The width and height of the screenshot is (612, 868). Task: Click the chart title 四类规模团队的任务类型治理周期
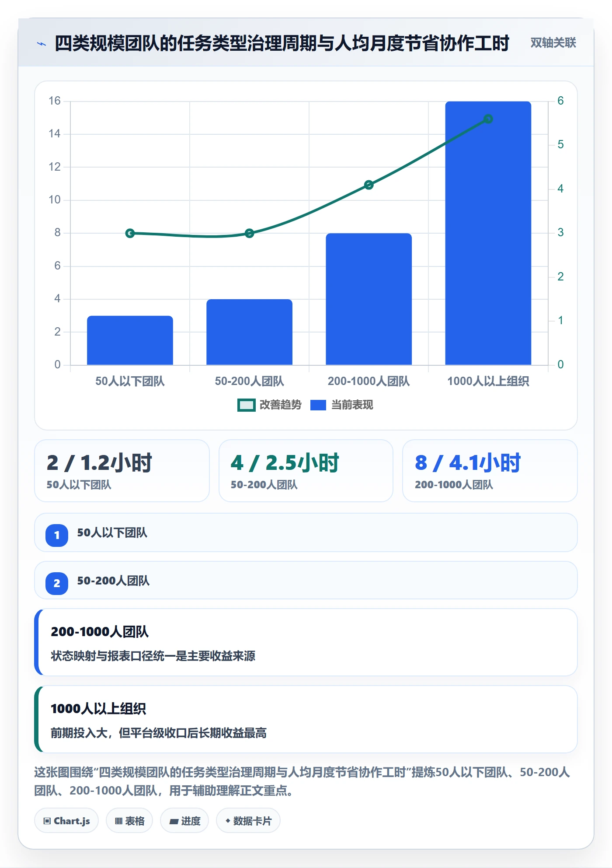tap(282, 44)
